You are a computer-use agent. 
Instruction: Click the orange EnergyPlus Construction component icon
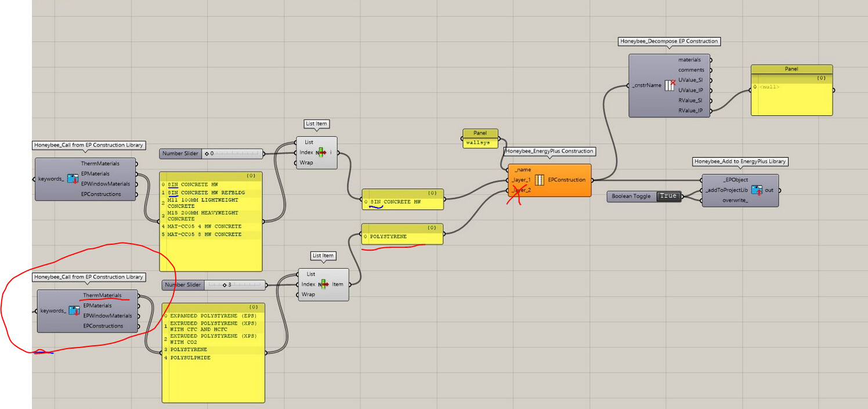click(540, 180)
